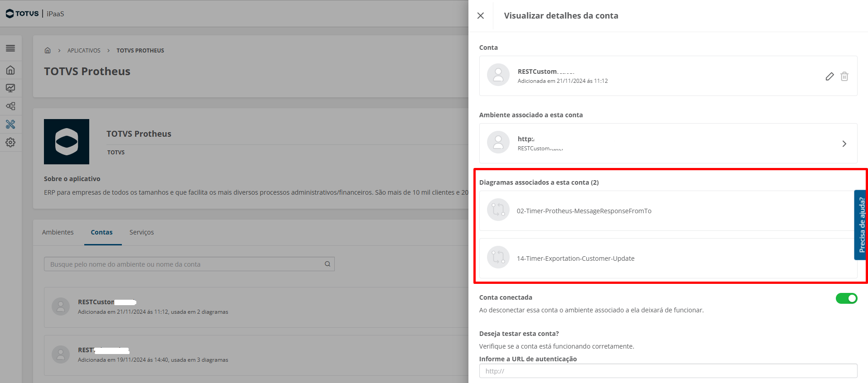
Task: Switch to the Ambientes tab
Action: coord(58,232)
